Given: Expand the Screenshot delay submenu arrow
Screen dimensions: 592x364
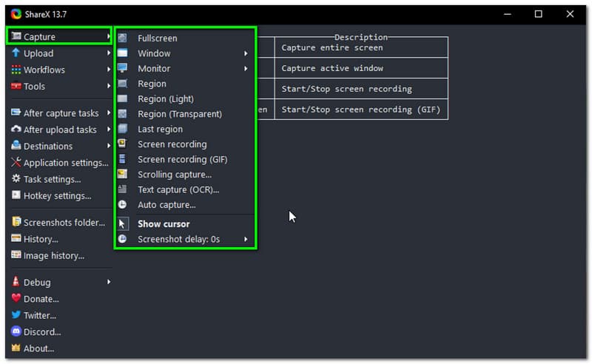Looking at the screenshot, I should coord(246,240).
